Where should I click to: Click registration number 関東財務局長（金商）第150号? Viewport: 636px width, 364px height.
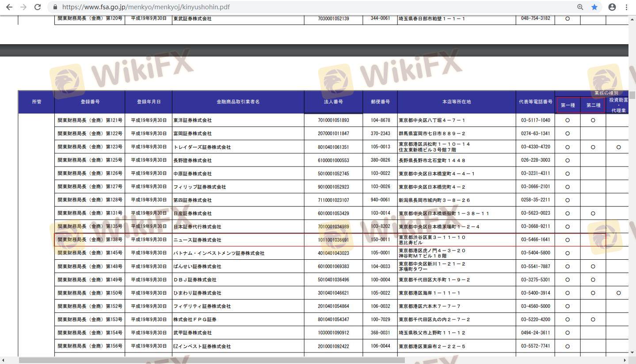(90, 293)
